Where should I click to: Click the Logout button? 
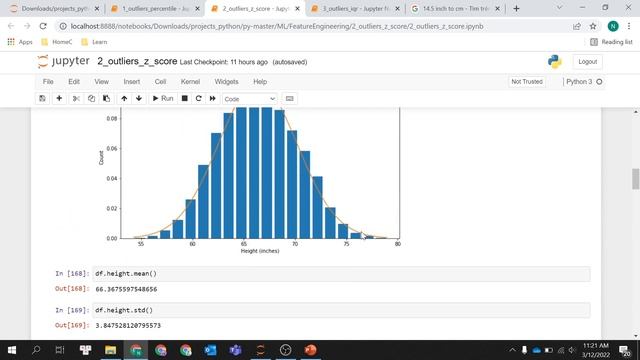point(587,62)
